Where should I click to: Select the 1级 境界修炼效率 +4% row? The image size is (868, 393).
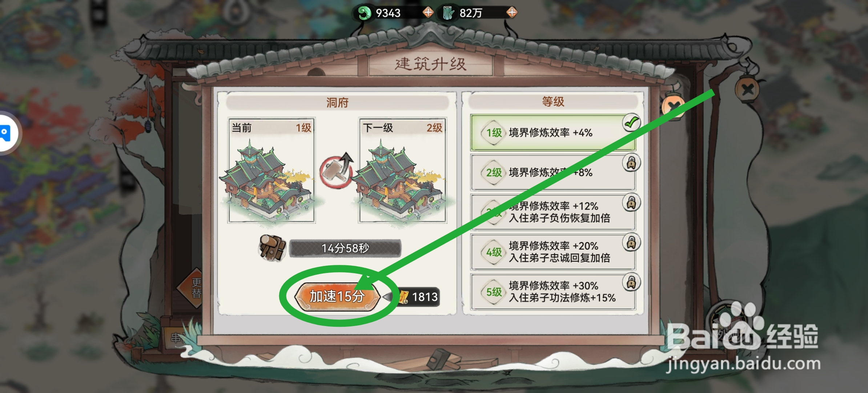tap(553, 133)
